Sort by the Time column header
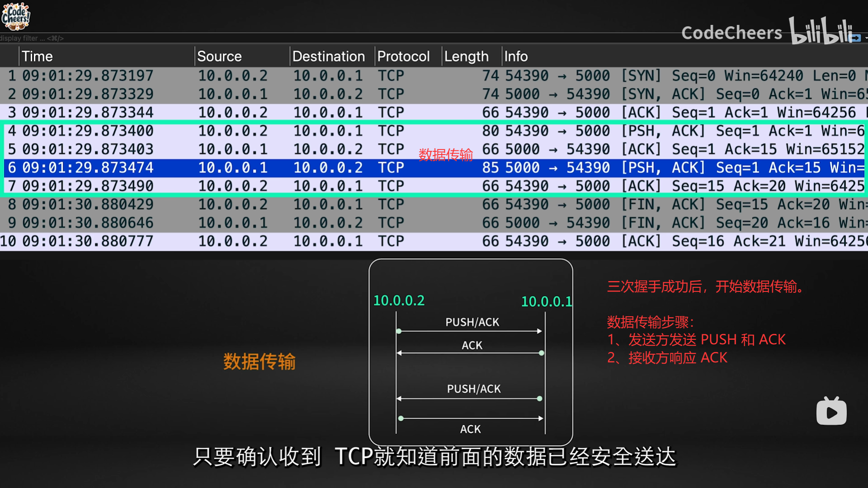The image size is (868, 488). coord(37,56)
